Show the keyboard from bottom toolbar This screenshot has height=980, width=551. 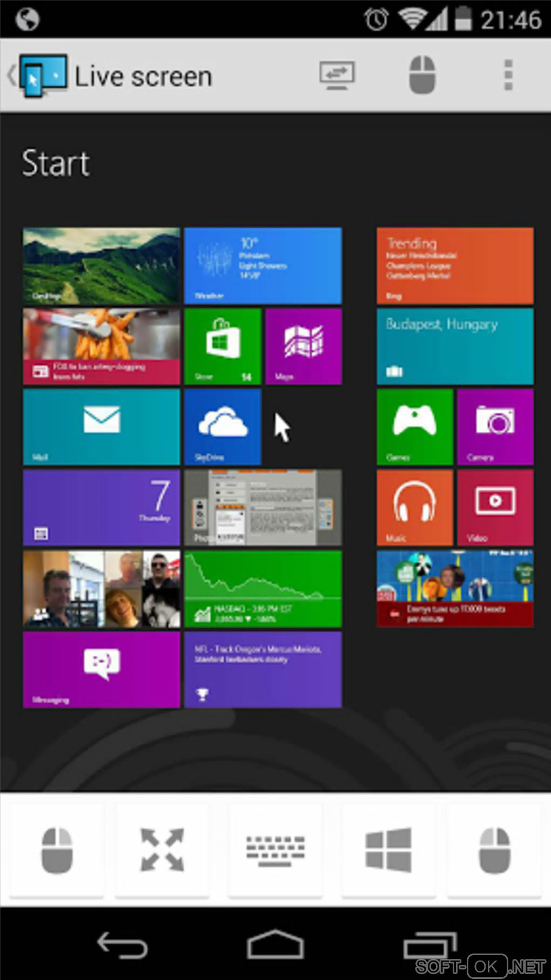click(275, 850)
